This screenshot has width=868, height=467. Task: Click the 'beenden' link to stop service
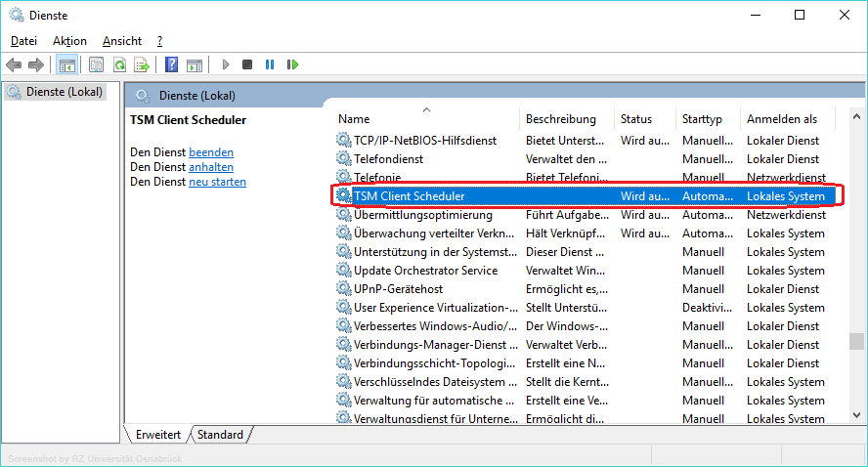pos(211,152)
